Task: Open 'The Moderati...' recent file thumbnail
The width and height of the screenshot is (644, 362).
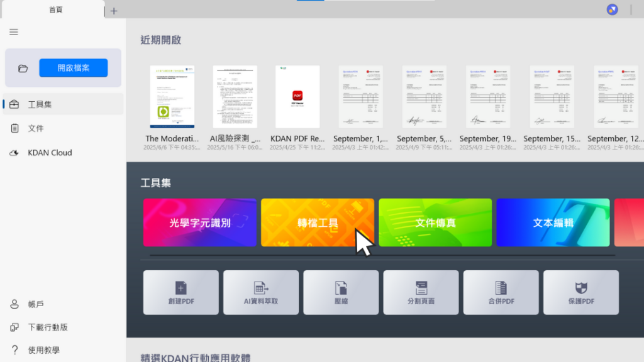Action: [172, 97]
